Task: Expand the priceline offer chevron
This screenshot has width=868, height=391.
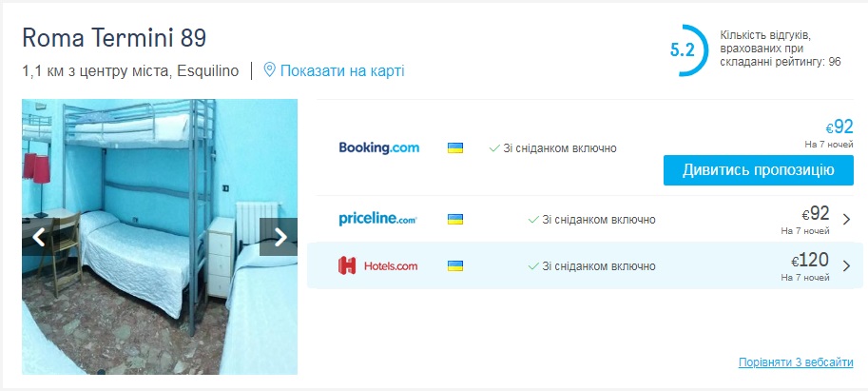Action: (846, 220)
